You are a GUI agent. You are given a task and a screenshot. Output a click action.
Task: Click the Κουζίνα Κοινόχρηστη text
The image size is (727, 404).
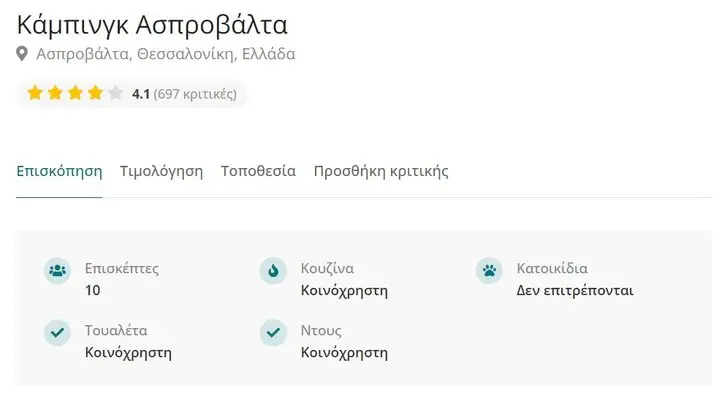click(344, 280)
